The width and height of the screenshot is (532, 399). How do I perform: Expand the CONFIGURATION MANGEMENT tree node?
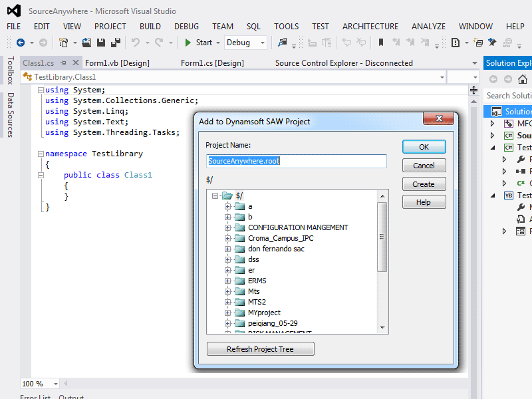[x=227, y=227]
